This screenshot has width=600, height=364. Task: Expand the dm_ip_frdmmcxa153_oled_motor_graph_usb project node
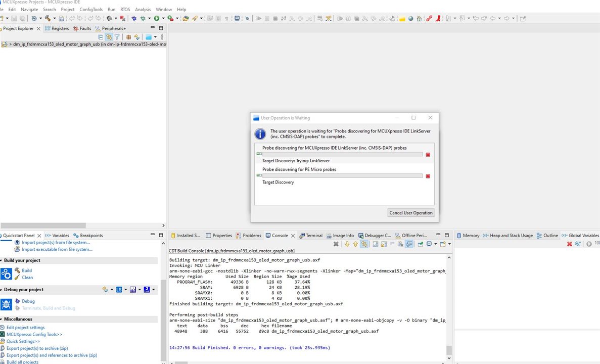tap(10, 44)
